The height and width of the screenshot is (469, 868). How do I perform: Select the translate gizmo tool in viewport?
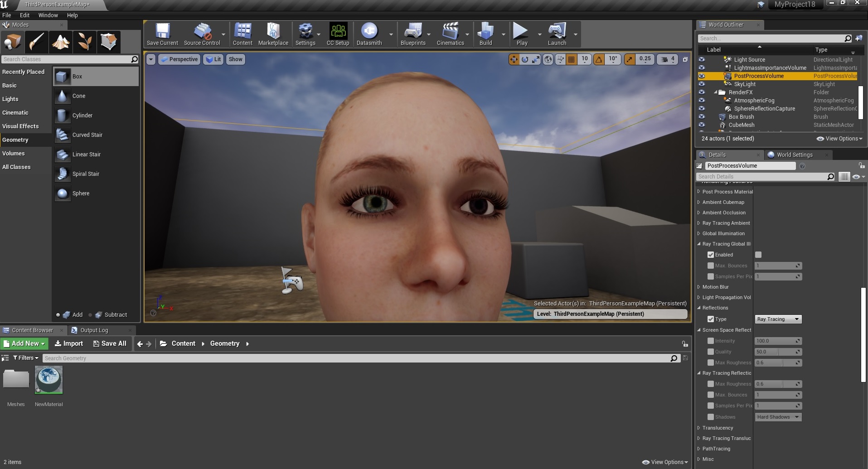point(514,59)
